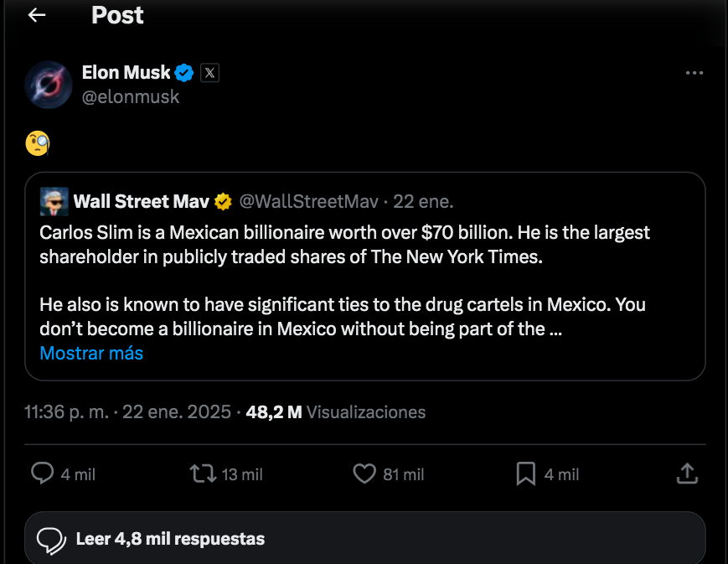Click the X affiliation badge icon
The image size is (728, 564).
point(210,73)
